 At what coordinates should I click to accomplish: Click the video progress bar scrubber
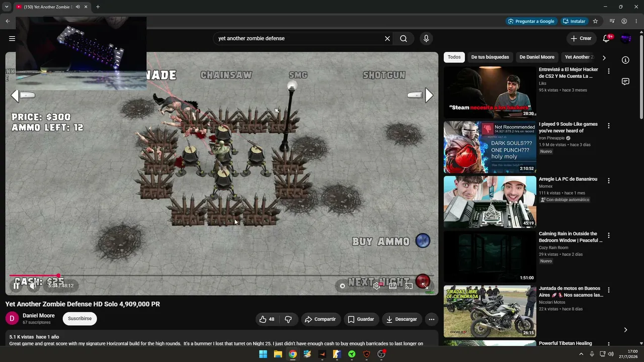click(58, 276)
